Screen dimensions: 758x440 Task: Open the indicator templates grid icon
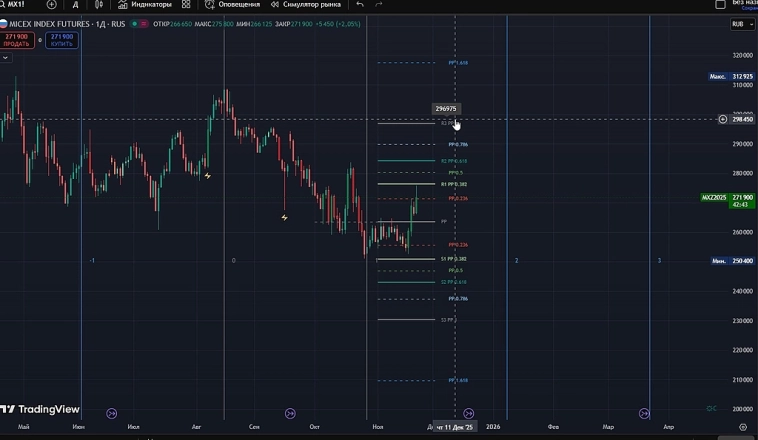[186, 5]
